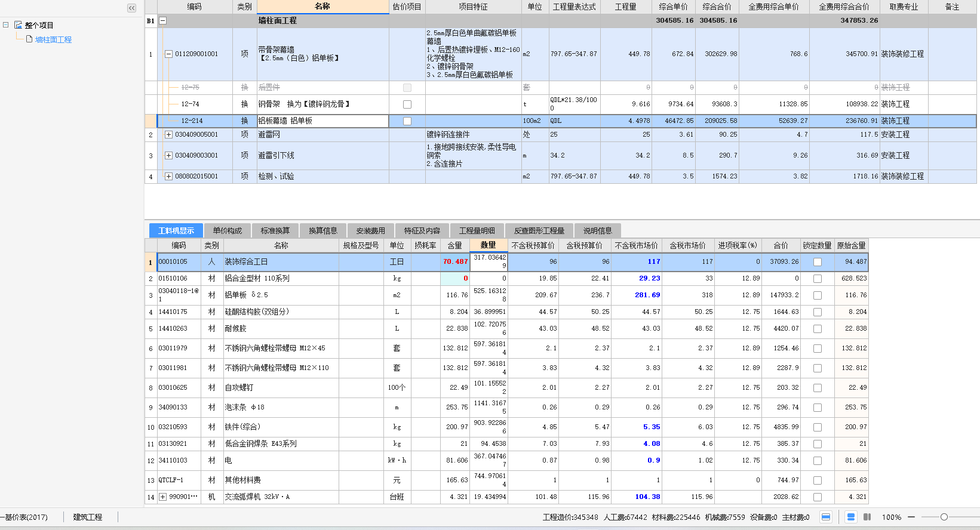Expand item 080802015001 检测、试验
This screenshot has height=530, width=980.
coord(168,176)
